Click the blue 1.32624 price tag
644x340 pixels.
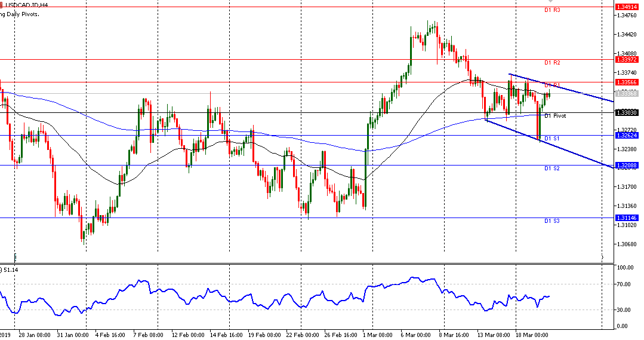[626, 136]
